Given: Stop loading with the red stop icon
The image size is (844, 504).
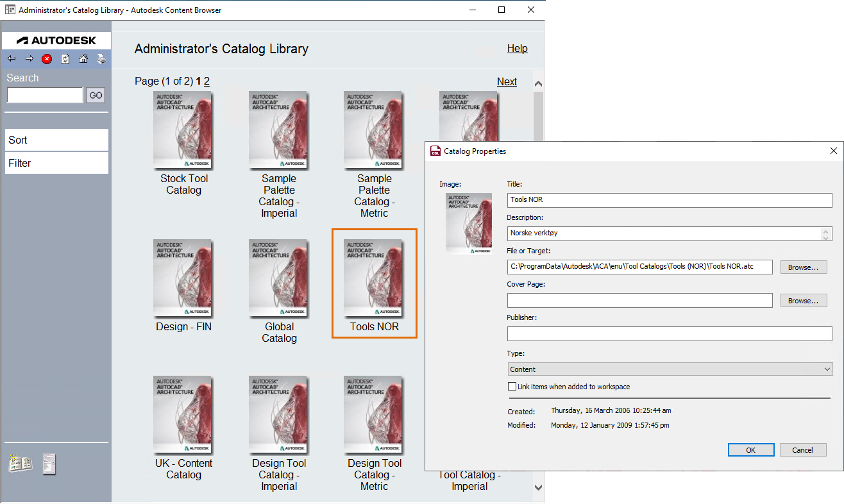Looking at the screenshot, I should pyautogui.click(x=46, y=58).
